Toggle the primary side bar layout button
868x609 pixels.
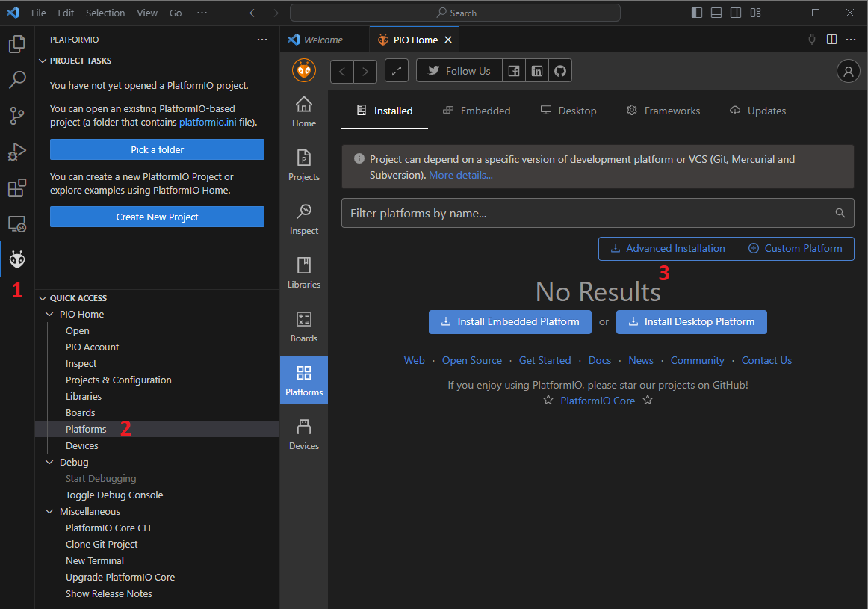click(697, 13)
